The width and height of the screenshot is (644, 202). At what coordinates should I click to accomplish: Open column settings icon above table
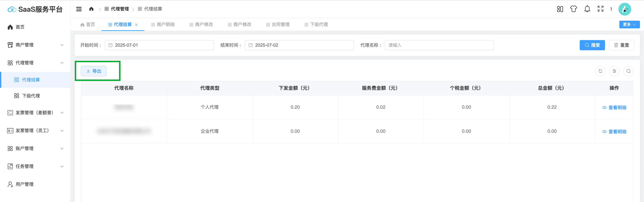tap(614, 71)
